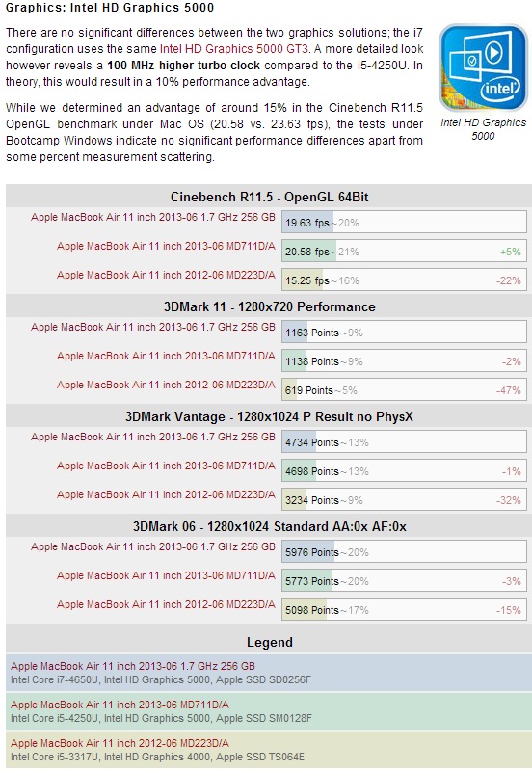Click the blue legend entry for the i7-4650U MacBook Air
The width and height of the screenshot is (532, 772).
click(x=269, y=673)
